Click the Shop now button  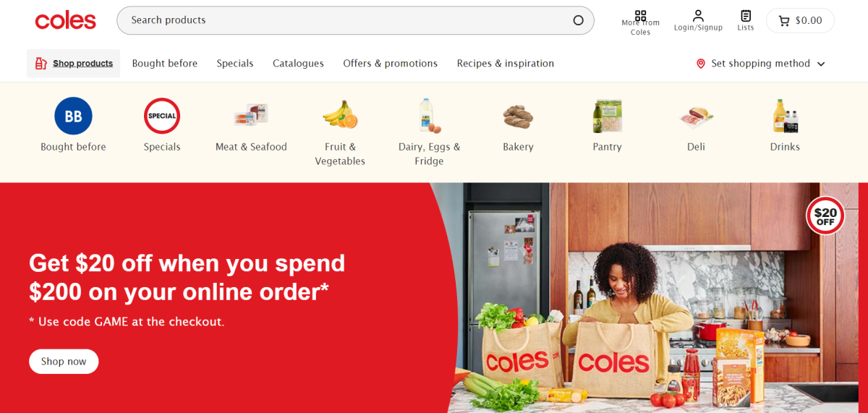point(64,362)
